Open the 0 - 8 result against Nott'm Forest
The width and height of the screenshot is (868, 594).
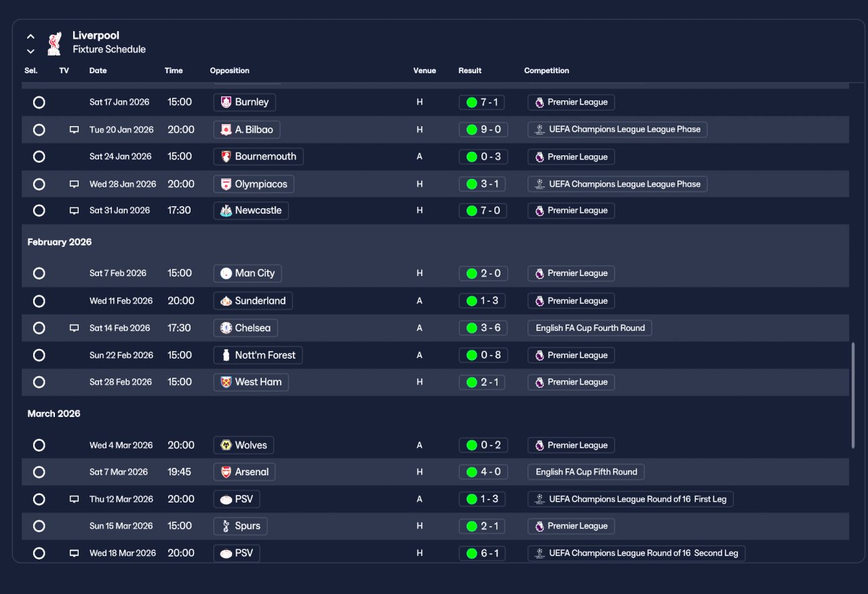(482, 355)
